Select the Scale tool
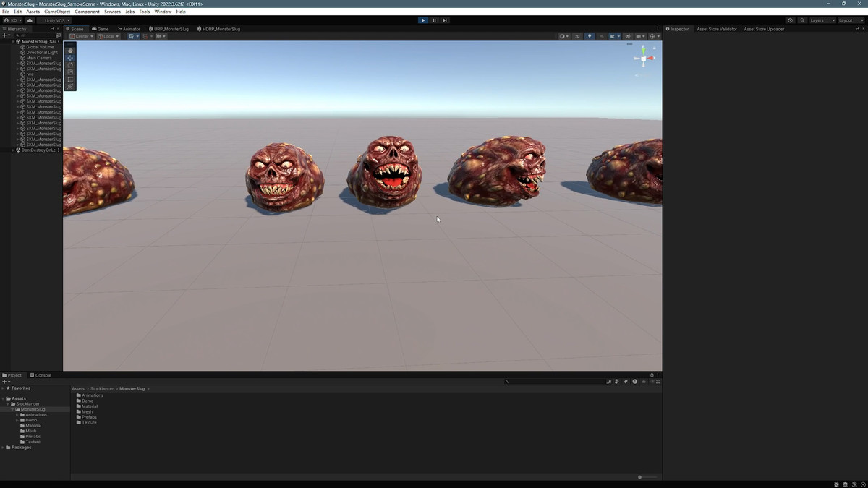The height and width of the screenshot is (488, 868). tap(70, 72)
